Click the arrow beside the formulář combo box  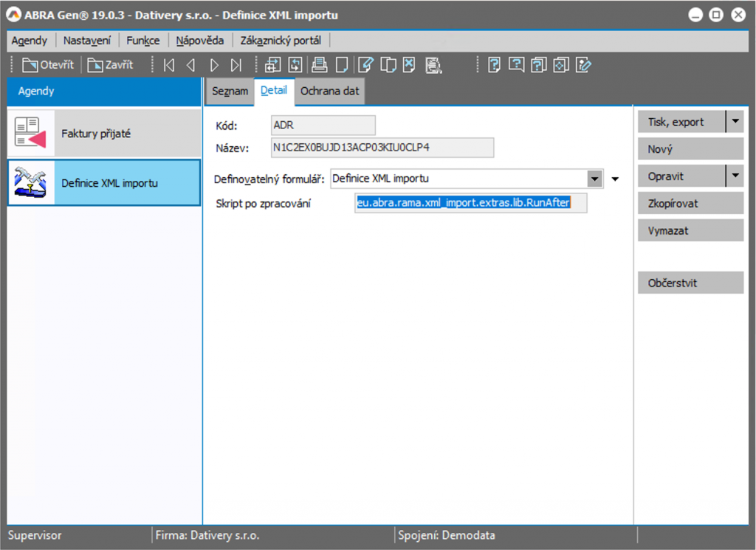pyautogui.click(x=615, y=179)
